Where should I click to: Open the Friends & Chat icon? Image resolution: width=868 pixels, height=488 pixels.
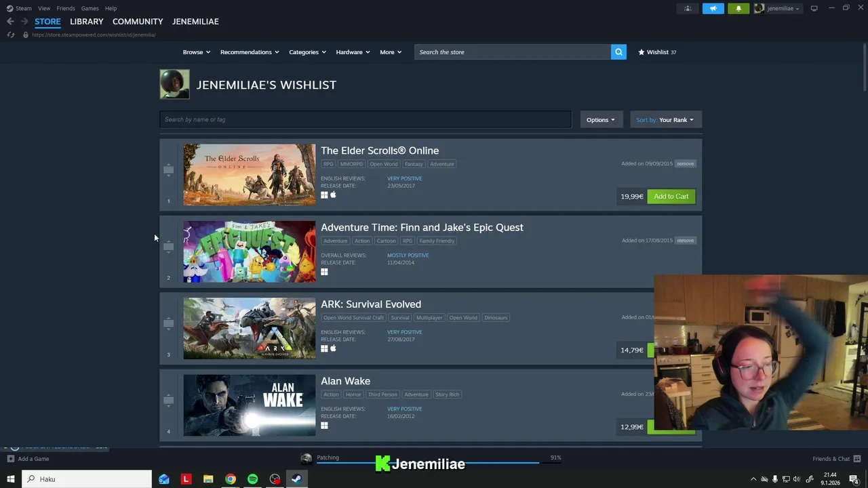[857, 459]
